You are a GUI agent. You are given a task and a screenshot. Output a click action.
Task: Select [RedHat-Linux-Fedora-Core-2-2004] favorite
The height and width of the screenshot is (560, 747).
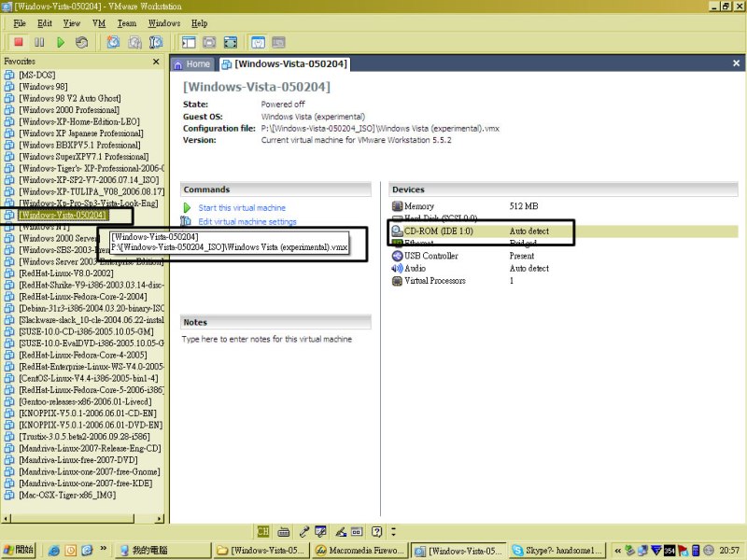(83, 296)
